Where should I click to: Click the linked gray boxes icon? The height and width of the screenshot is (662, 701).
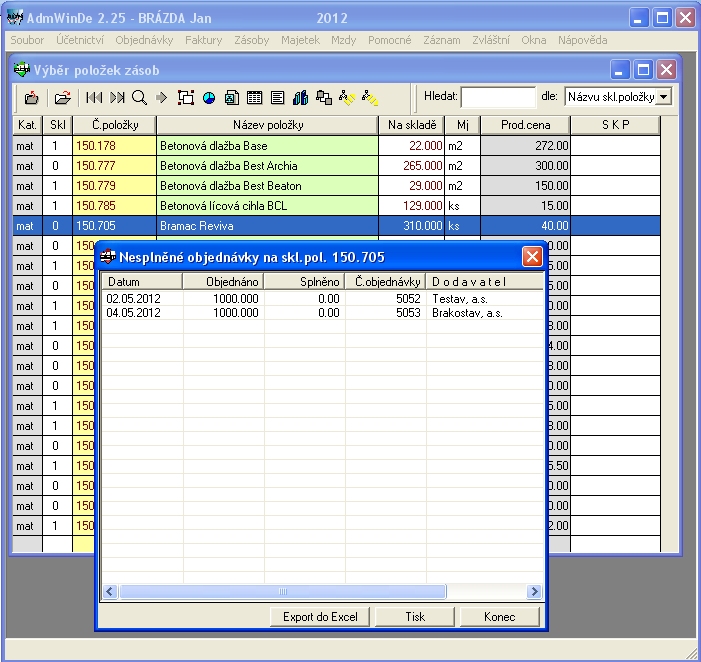324,97
